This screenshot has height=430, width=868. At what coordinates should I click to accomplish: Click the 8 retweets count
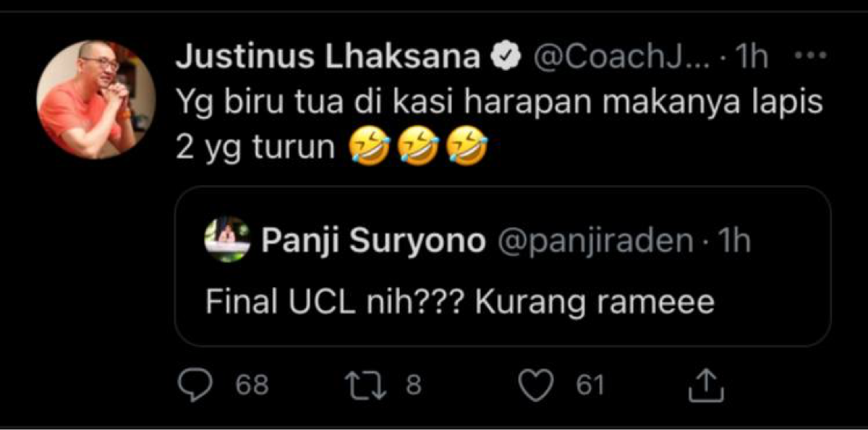413,385
